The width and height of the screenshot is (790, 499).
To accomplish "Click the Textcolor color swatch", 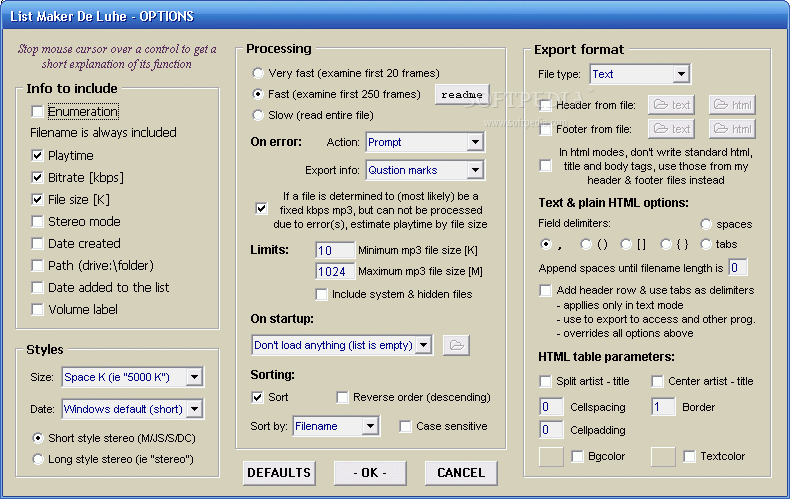I will pos(663,457).
